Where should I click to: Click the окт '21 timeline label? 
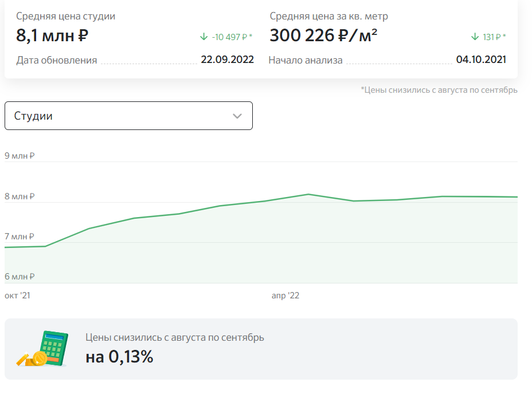coord(17,295)
